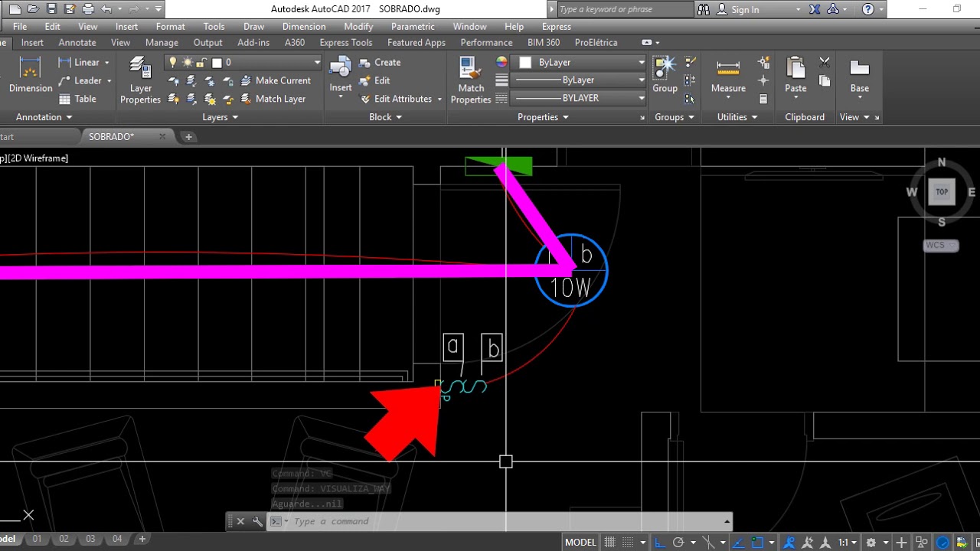980x551 pixels.
Task: Toggle object snap tracking in status bar
Action: [738, 542]
